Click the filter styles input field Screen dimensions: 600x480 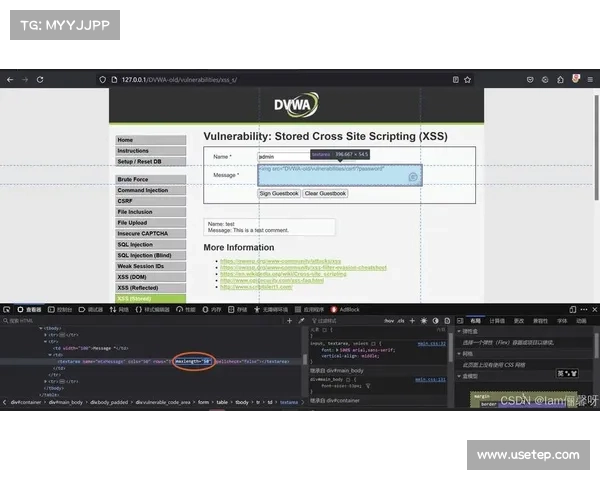tap(344, 321)
